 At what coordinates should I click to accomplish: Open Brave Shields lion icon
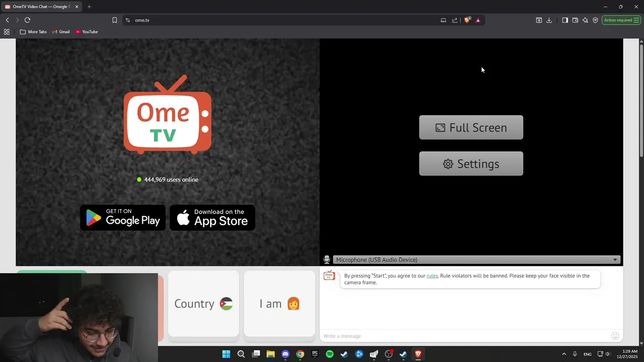coord(467,20)
